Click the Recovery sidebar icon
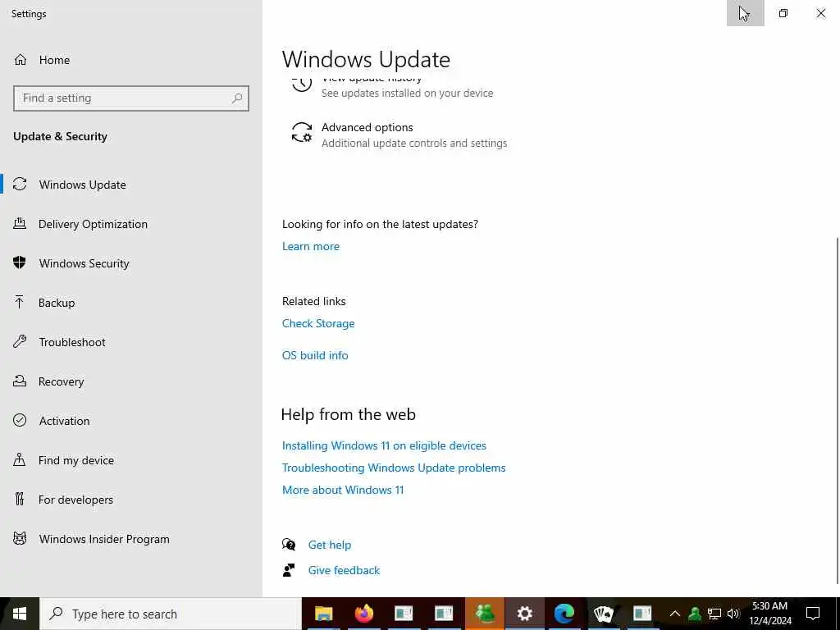 pos(20,381)
